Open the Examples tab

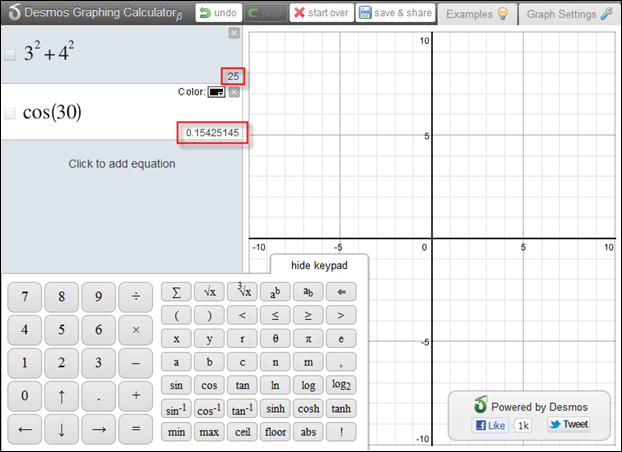(477, 14)
